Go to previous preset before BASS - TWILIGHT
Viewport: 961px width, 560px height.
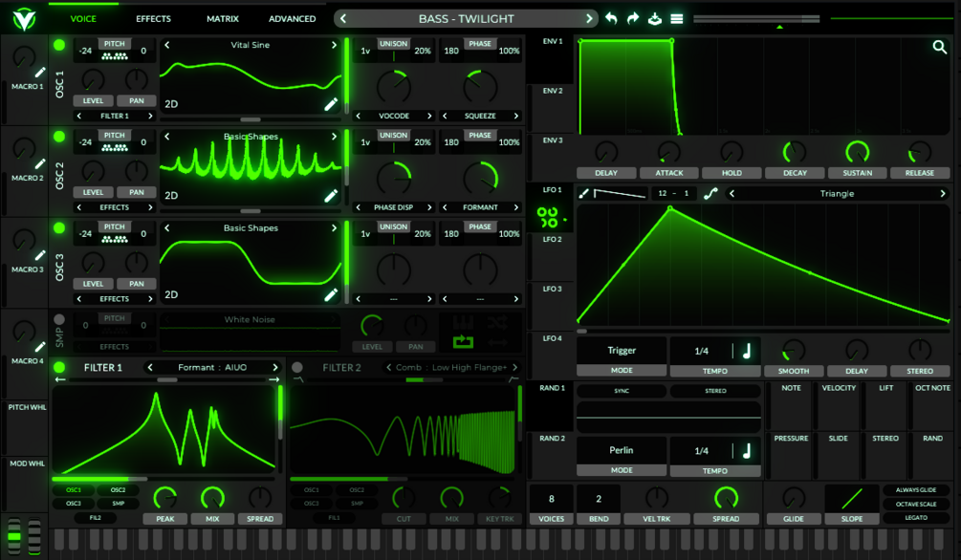[x=343, y=18]
